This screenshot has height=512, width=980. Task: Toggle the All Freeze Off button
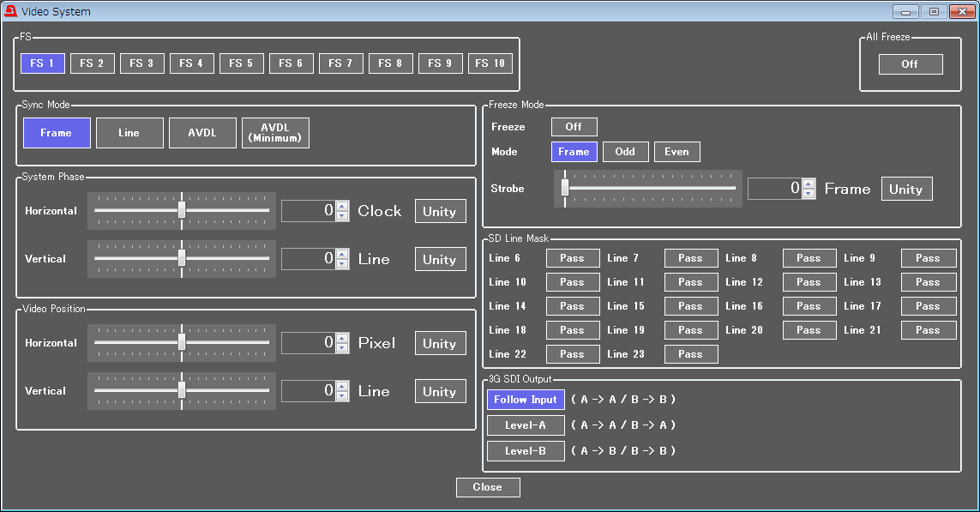[910, 64]
